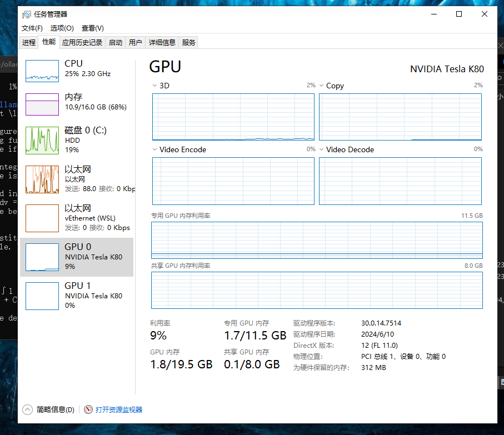
Task: Open the Video Encode graph dropdown
Action: coord(154,149)
